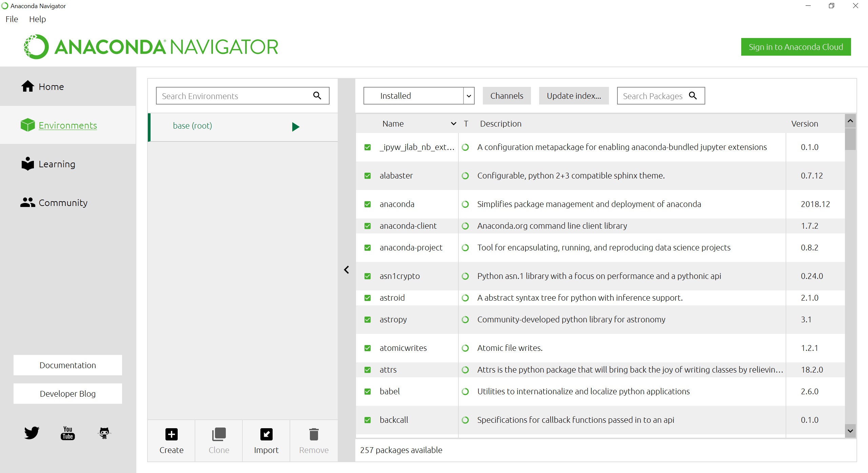Click the Anaconda Navigator logo
This screenshot has height=473, width=868.
tap(151, 47)
